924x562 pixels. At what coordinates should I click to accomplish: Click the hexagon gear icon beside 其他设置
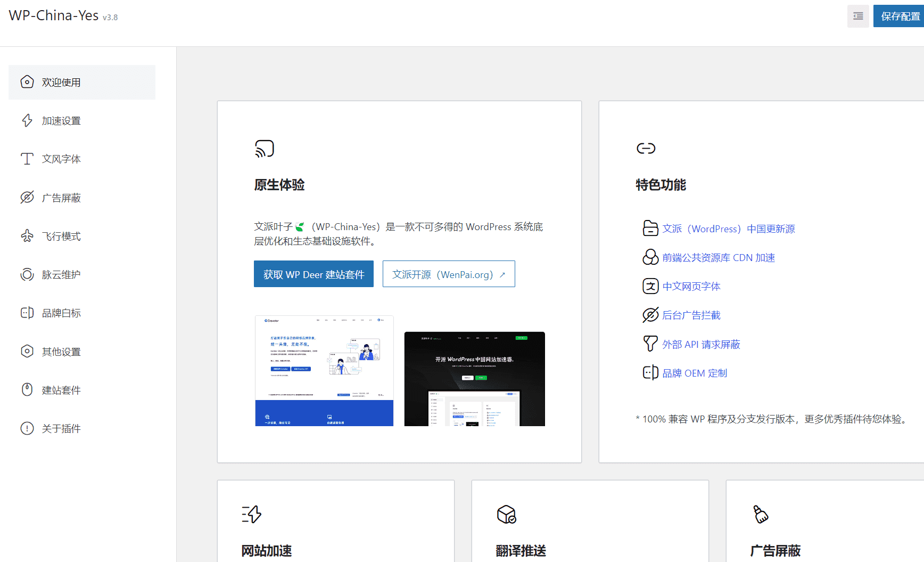pyautogui.click(x=27, y=351)
